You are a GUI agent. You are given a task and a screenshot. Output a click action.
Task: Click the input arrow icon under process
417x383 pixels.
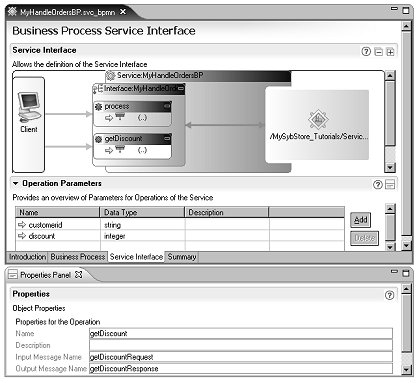click(109, 118)
